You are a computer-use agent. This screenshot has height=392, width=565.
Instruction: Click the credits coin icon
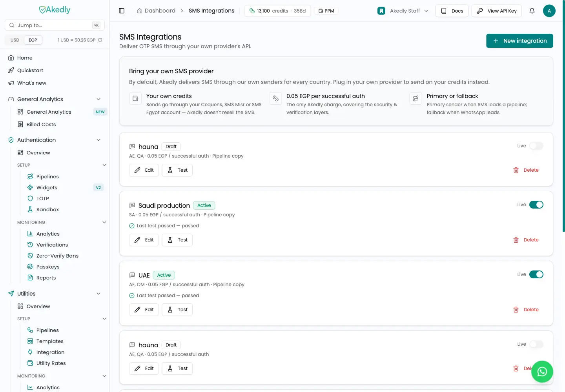tap(252, 11)
